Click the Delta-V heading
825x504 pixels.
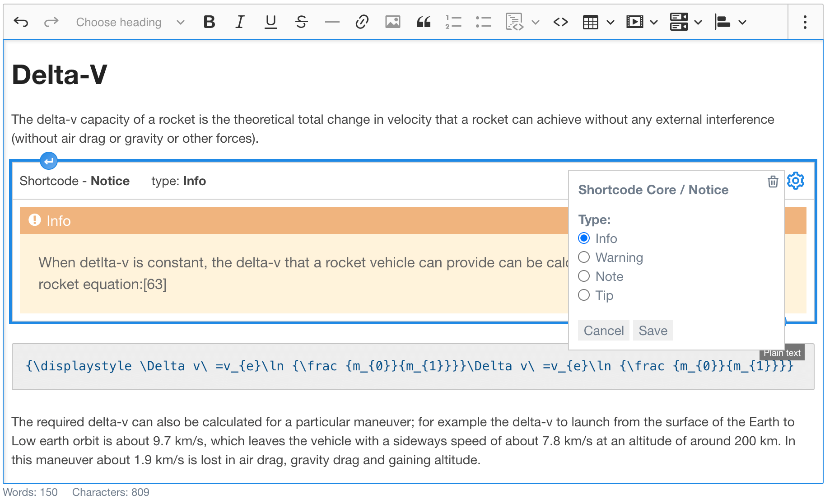[x=60, y=75]
